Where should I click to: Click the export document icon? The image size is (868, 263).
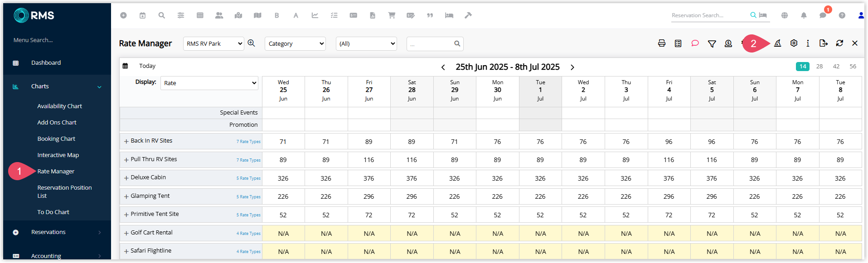tap(824, 43)
